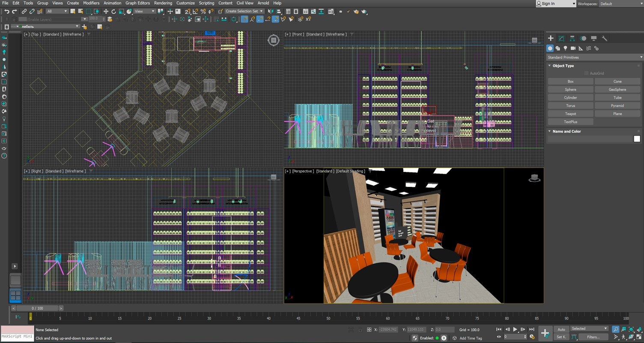Open the Rendering menu
The height and width of the screenshot is (343, 644).
tap(163, 3)
